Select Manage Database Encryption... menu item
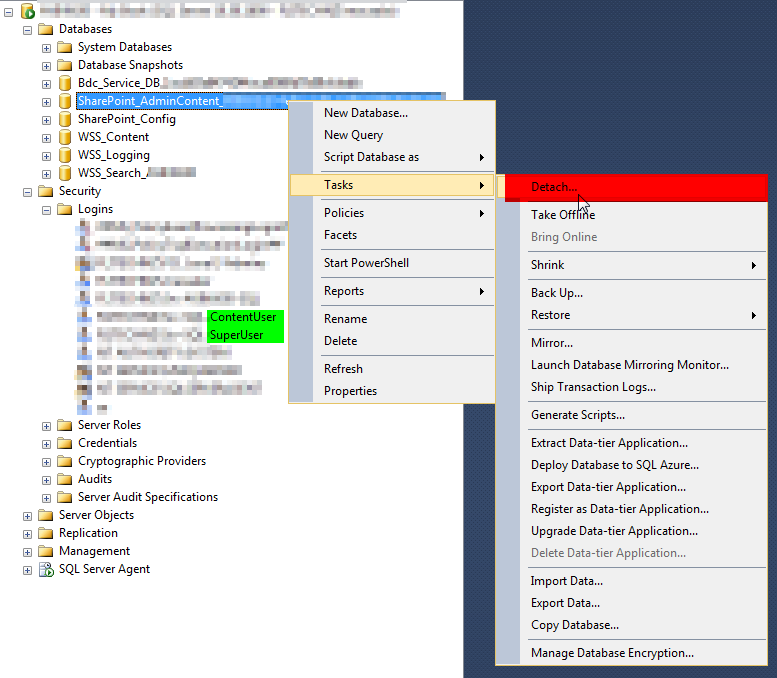777x678 pixels. click(x=632, y=653)
